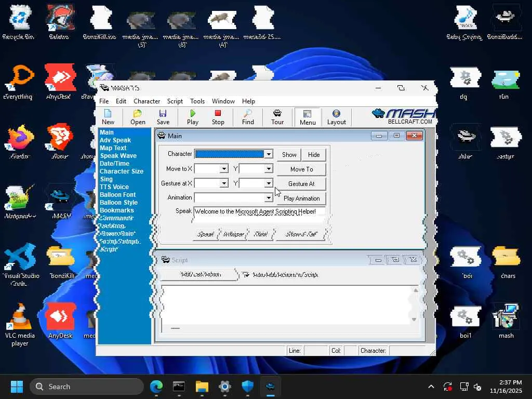
Task: Open a script file with the Open icon
Action: click(138, 117)
